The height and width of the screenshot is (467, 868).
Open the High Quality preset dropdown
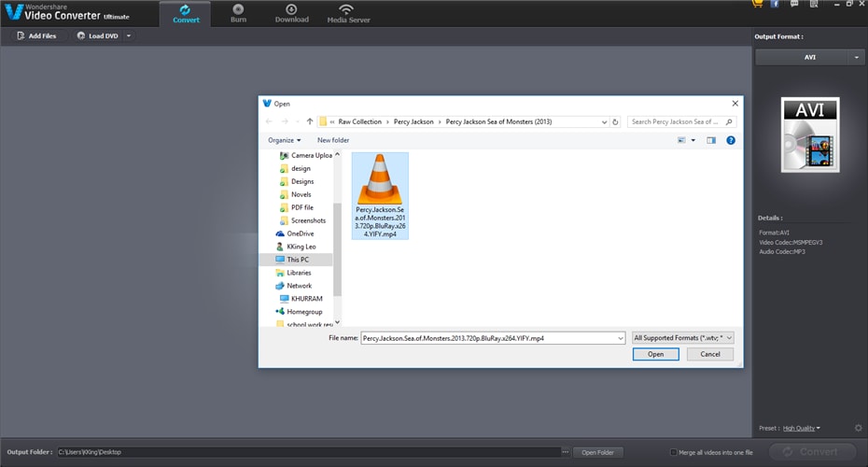pos(801,428)
